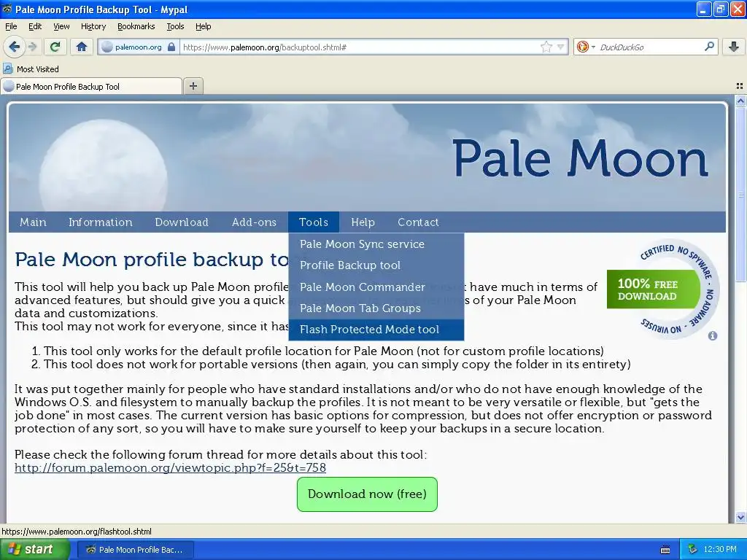Open the site Help navigation item
The height and width of the screenshot is (560, 747).
(x=363, y=222)
